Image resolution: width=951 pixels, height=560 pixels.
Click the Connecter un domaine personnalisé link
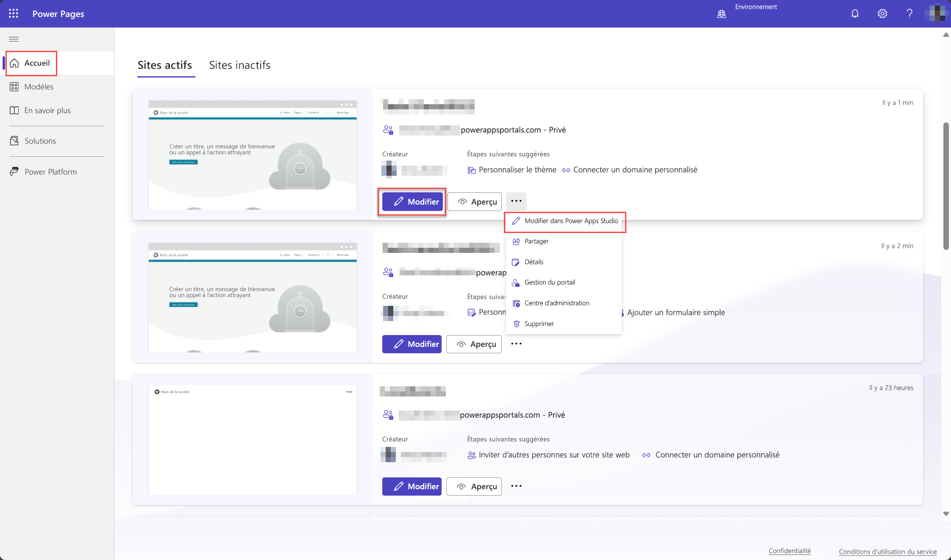[634, 169]
